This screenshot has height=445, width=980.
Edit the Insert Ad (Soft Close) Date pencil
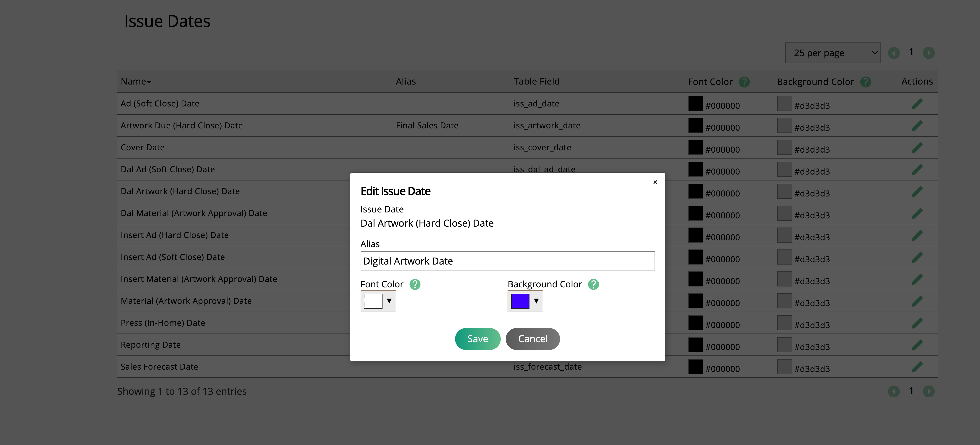[x=917, y=257]
